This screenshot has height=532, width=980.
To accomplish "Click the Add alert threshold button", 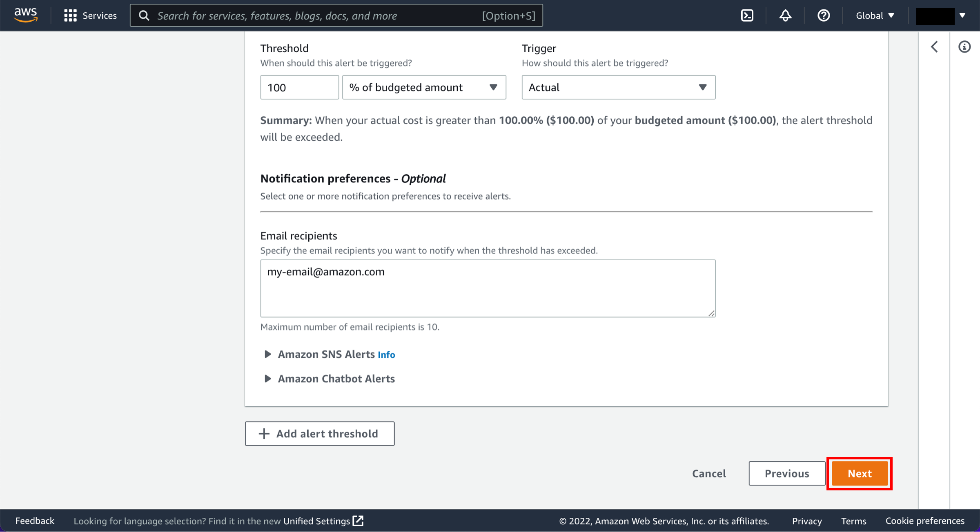I will pos(319,433).
